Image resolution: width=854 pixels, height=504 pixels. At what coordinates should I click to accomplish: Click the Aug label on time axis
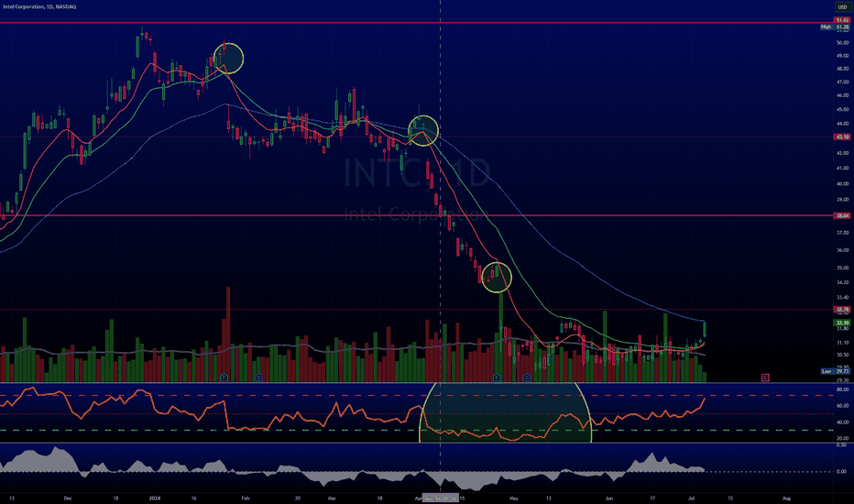786,498
